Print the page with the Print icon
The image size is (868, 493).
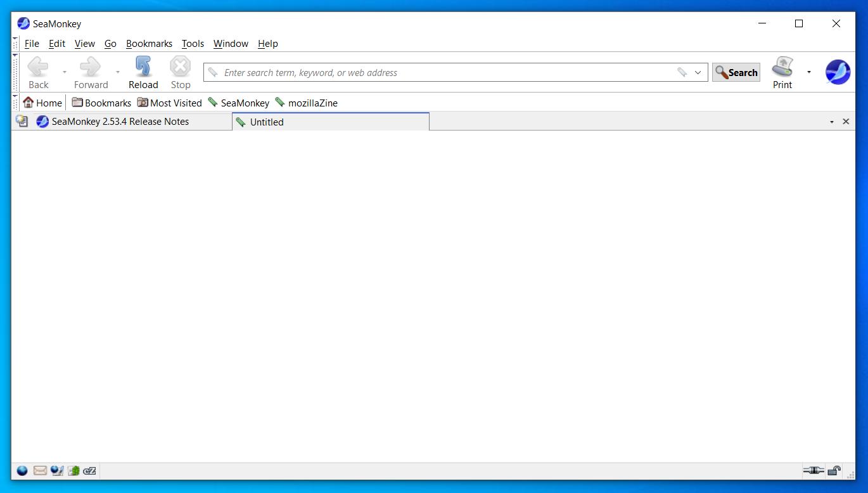point(782,72)
